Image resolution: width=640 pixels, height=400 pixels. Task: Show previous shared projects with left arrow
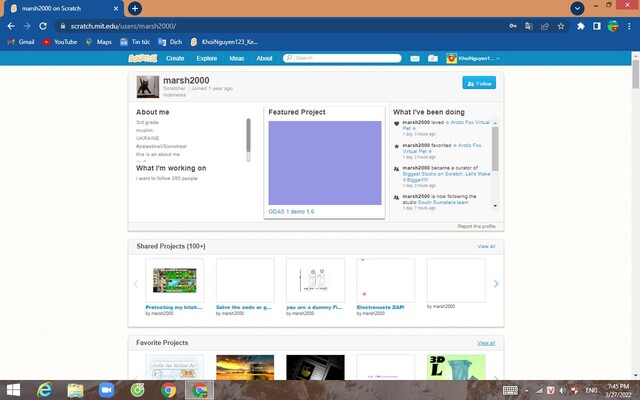coord(136,284)
